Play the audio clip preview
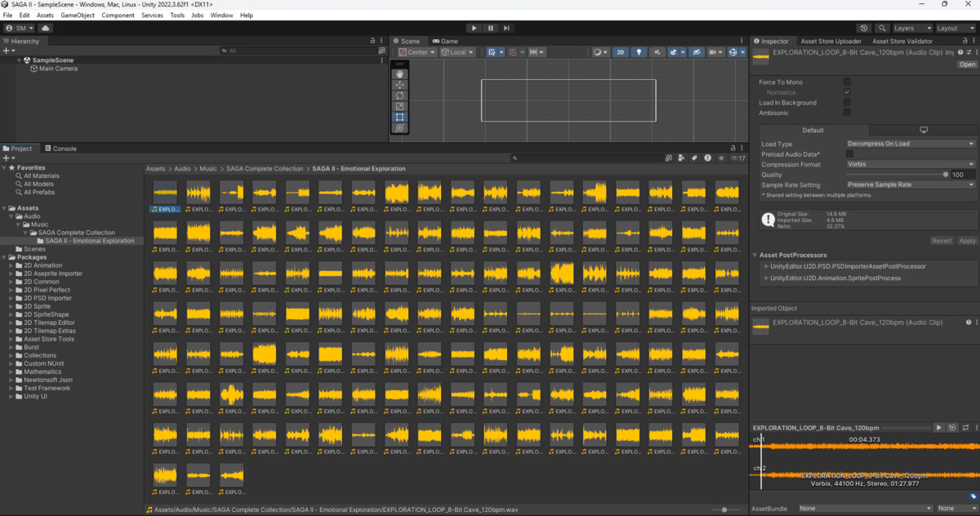The width and height of the screenshot is (980, 516). click(939, 428)
